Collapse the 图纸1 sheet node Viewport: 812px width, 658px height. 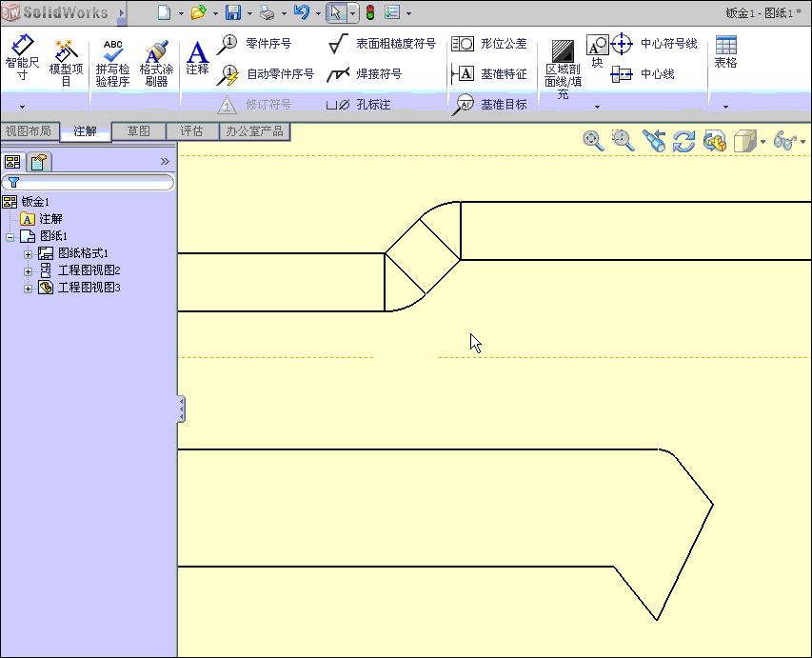point(10,237)
